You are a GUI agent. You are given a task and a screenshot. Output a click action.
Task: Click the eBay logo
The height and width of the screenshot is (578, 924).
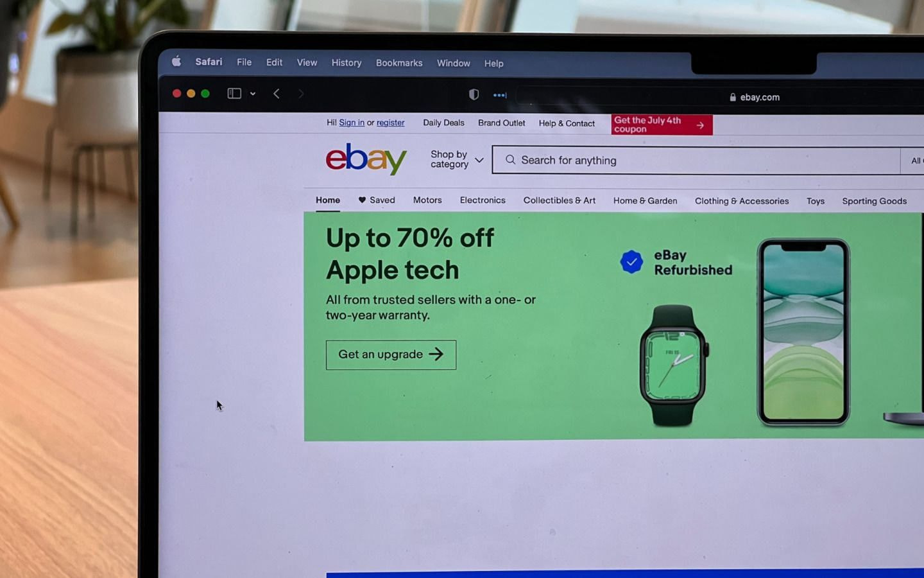[x=366, y=159]
